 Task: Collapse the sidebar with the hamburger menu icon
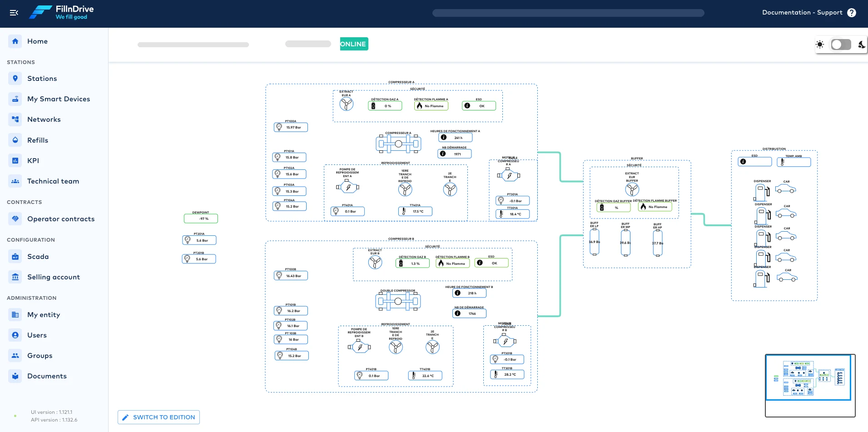[x=14, y=13]
